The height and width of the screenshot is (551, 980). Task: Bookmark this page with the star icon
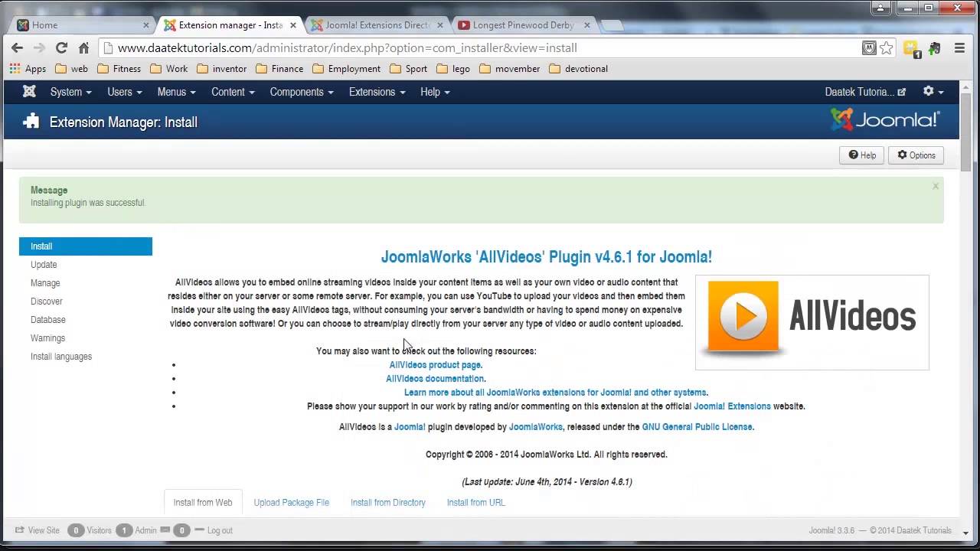(x=887, y=47)
